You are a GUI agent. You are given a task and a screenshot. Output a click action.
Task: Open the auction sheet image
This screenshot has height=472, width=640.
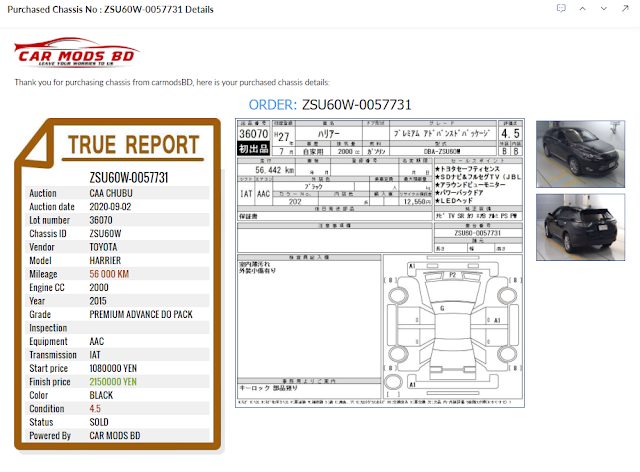pos(380,263)
